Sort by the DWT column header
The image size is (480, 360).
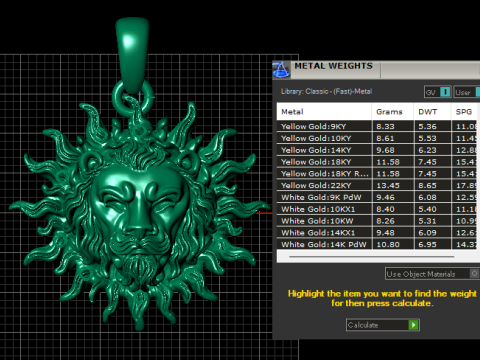432,112
